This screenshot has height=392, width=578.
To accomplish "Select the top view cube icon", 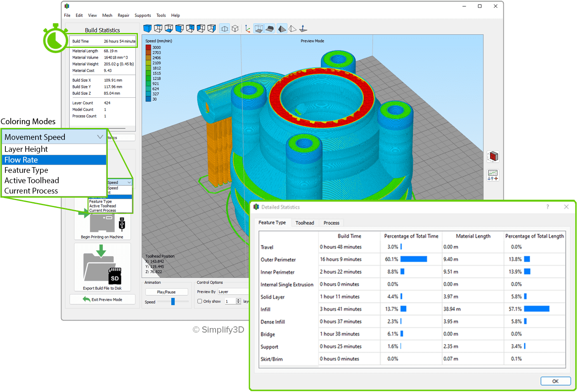I will click(x=158, y=28).
